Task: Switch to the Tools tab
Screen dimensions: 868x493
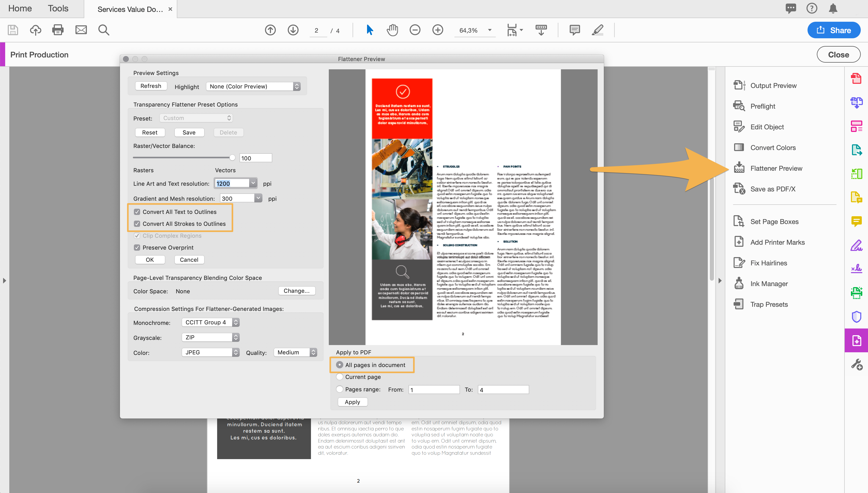Action: coord(58,9)
